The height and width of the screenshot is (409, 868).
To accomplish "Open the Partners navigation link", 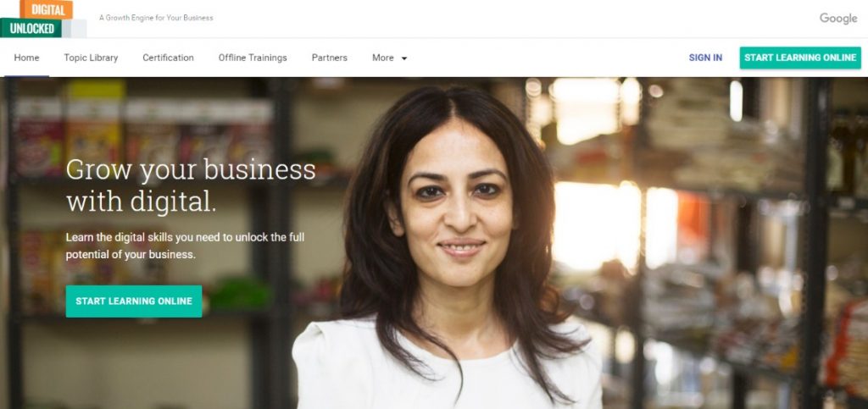I will tap(330, 58).
